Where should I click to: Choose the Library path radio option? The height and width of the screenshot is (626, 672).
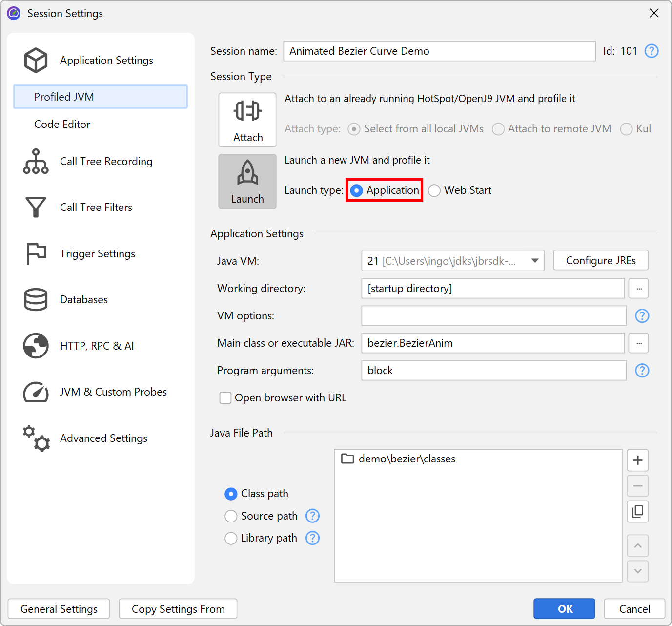pos(231,538)
